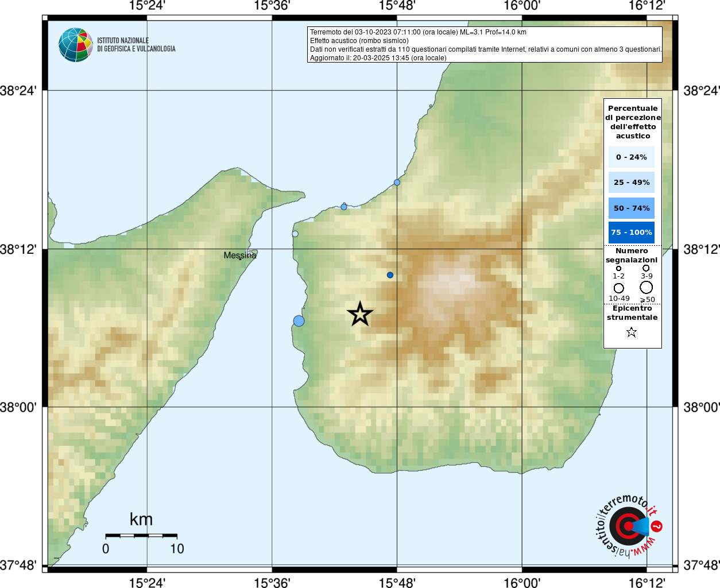720x588 pixels.
Task: Click the haisentitoilterremoto.it logo
Action: (x=629, y=526)
